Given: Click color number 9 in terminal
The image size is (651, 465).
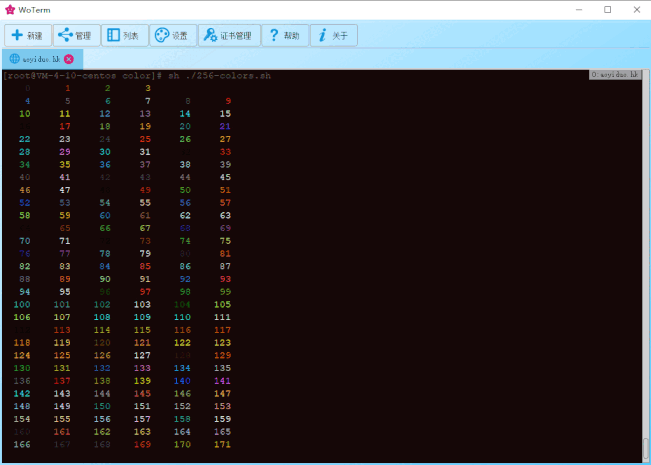Looking at the screenshot, I should pyautogui.click(x=228, y=101).
